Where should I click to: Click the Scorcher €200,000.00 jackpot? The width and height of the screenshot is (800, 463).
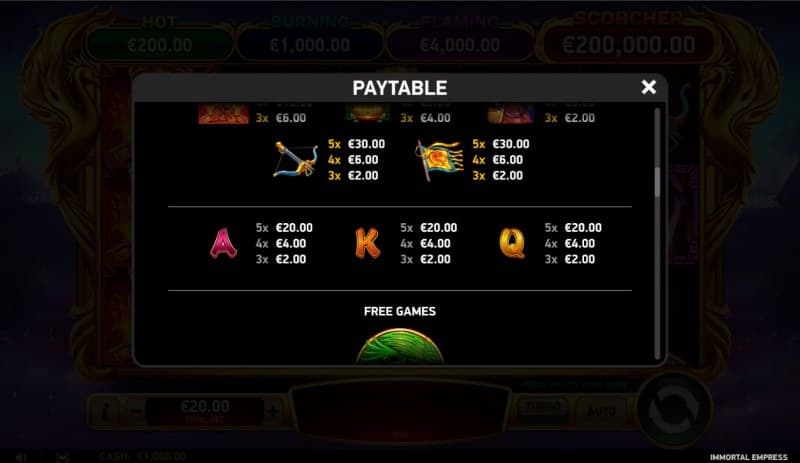(628, 38)
